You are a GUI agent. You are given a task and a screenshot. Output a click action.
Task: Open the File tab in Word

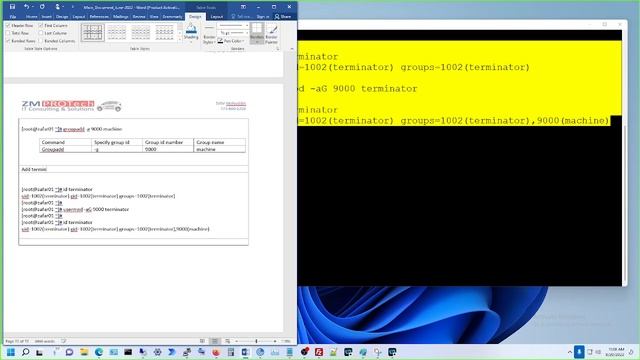(x=13, y=16)
